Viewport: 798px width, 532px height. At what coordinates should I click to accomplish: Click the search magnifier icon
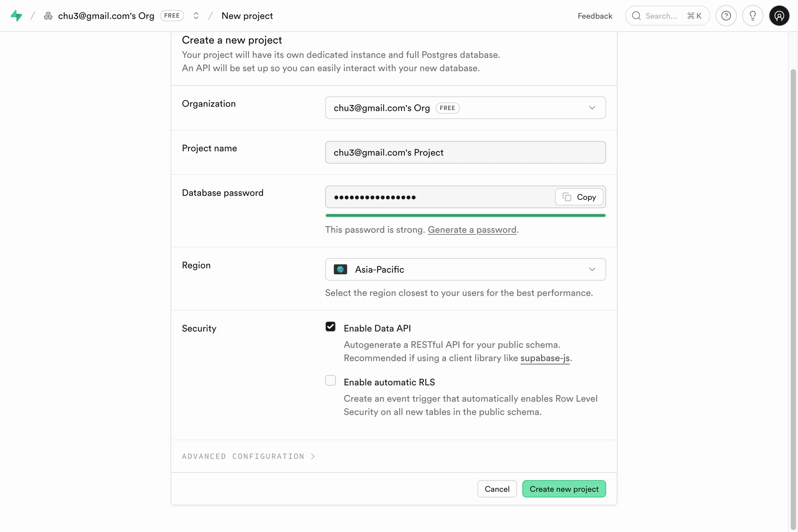click(x=636, y=16)
